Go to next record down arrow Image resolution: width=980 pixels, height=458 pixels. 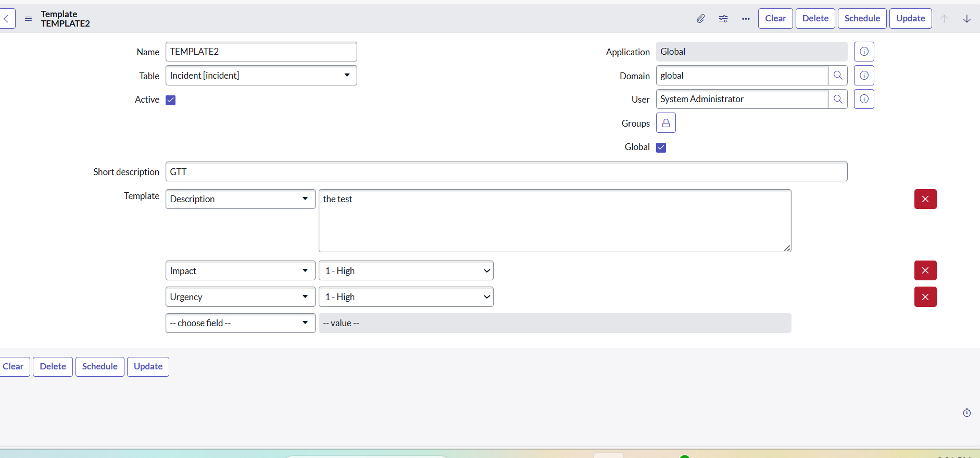point(967,19)
